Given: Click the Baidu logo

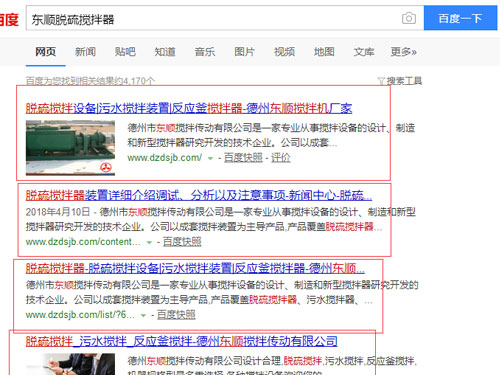Looking at the screenshot, I should tap(9, 19).
